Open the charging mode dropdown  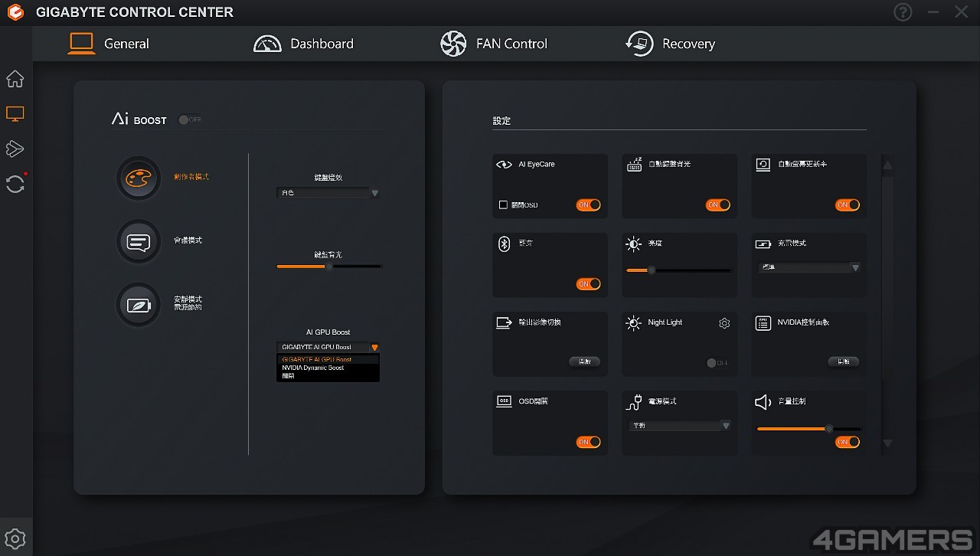pyautogui.click(x=809, y=268)
